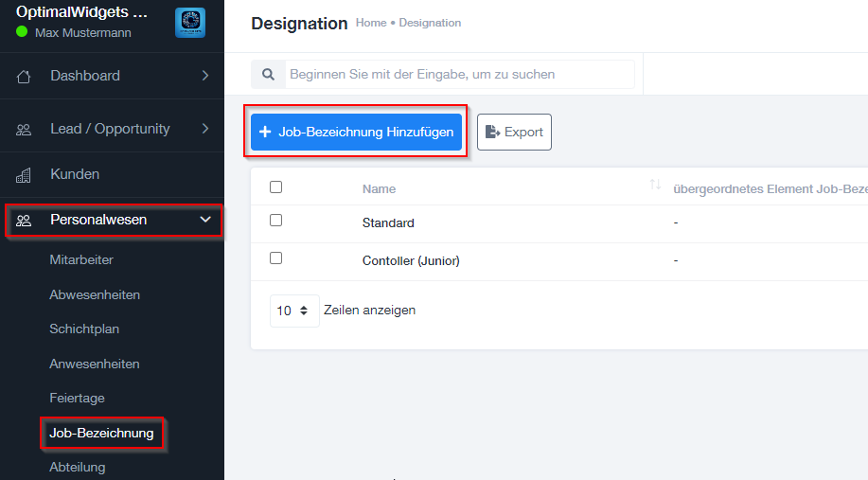The height and width of the screenshot is (480, 868).
Task: Open Mitarbeiter in the sidebar
Action: coord(81,259)
